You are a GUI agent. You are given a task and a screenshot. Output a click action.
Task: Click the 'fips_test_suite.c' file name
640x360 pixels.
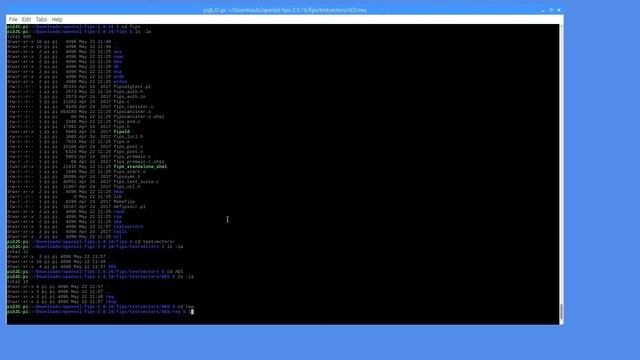[136, 182]
